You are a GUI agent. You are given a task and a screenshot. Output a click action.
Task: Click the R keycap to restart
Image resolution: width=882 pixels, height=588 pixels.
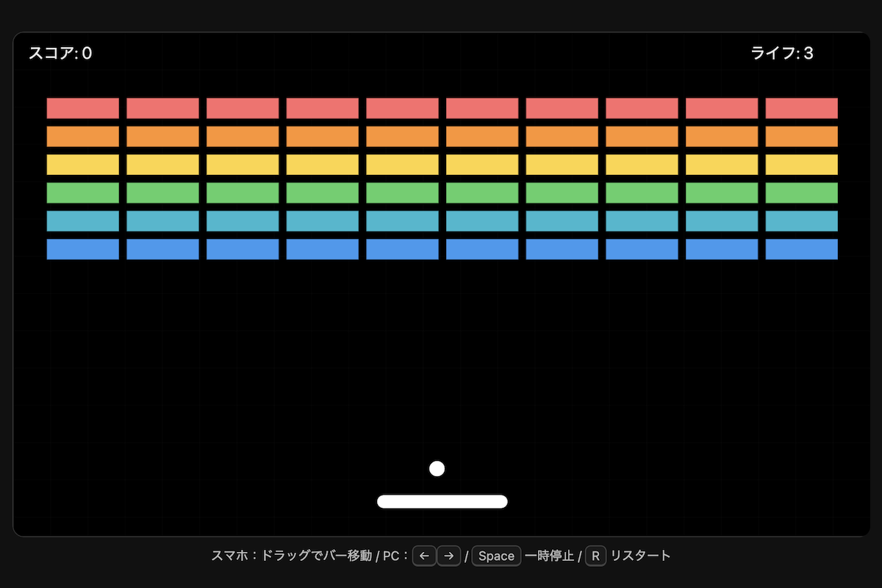(594, 556)
